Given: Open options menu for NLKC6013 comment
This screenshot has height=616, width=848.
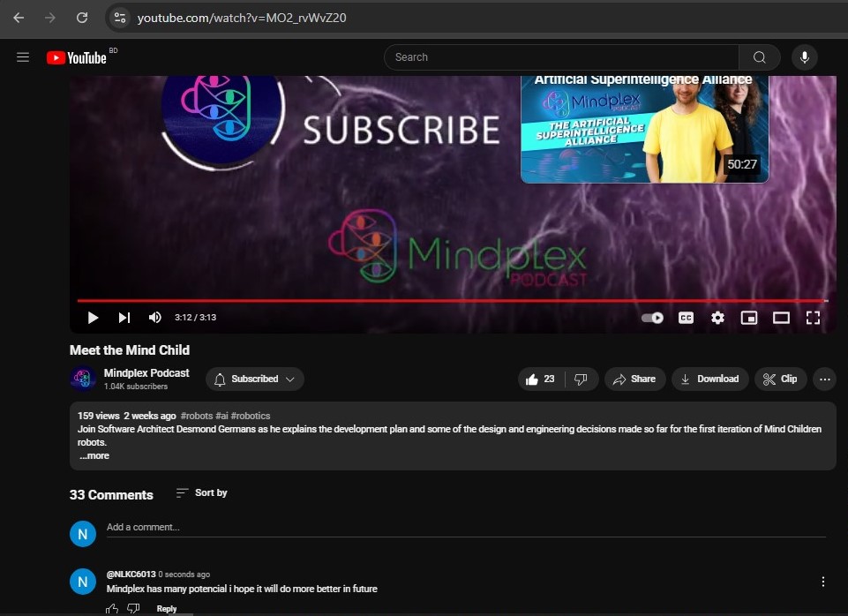Looking at the screenshot, I should pyautogui.click(x=822, y=582).
